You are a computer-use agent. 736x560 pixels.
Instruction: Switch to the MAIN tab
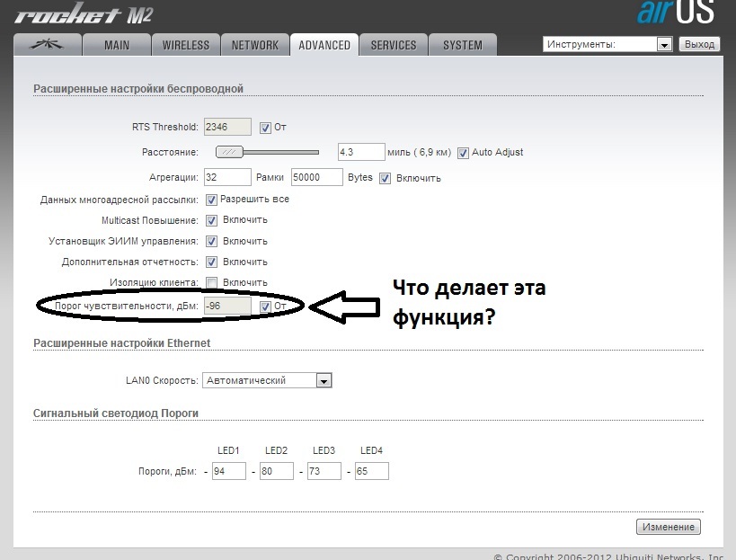[x=117, y=45]
